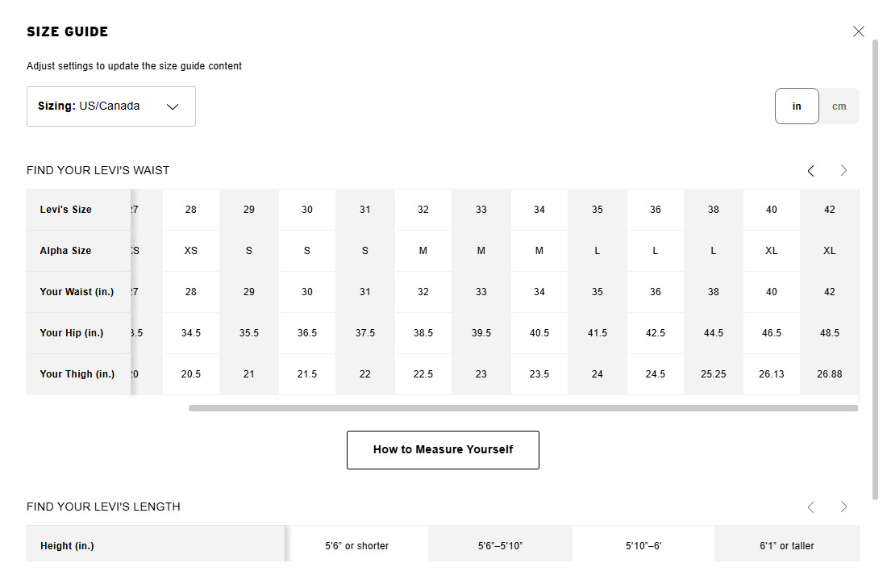Switch units to centimeters
The image size is (887, 588).
point(839,106)
